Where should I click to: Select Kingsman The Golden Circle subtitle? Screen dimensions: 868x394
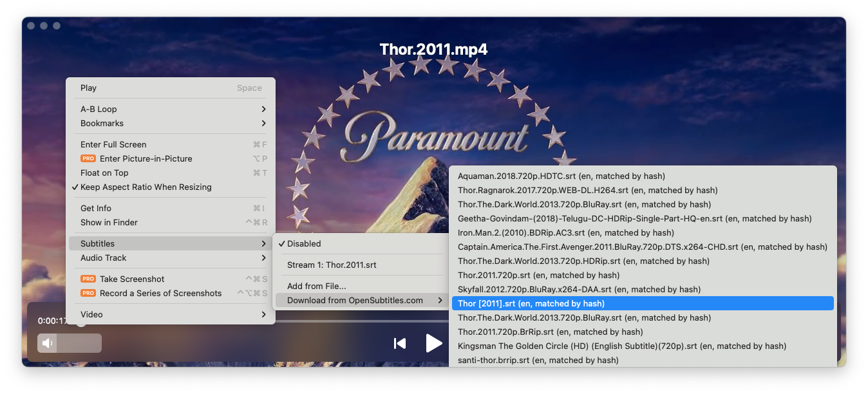click(643, 346)
